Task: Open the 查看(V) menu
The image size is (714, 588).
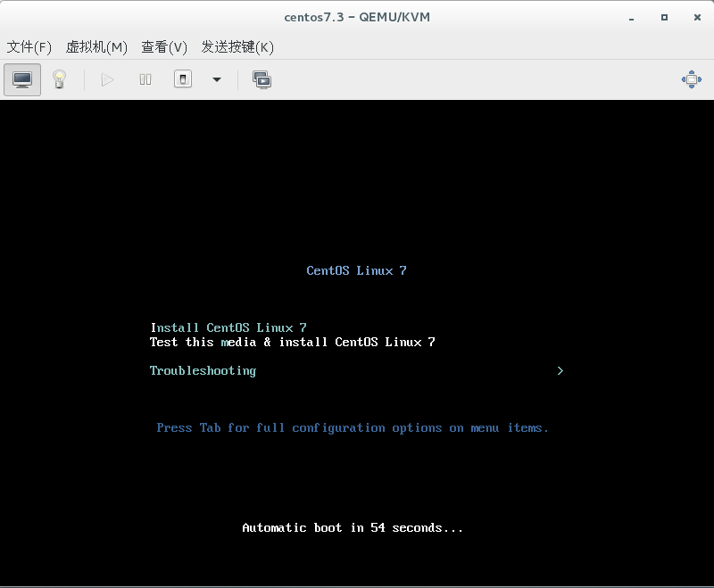Action: (x=164, y=47)
